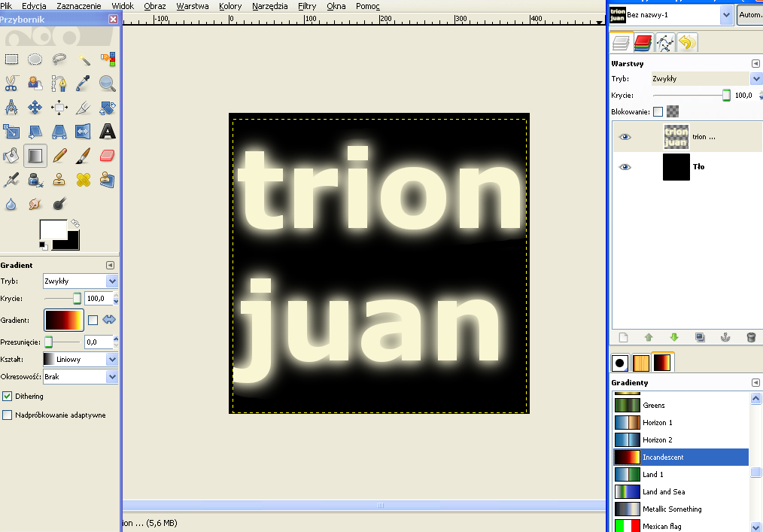Click the white foreground color swatch
The image size is (763, 532).
[53, 230]
